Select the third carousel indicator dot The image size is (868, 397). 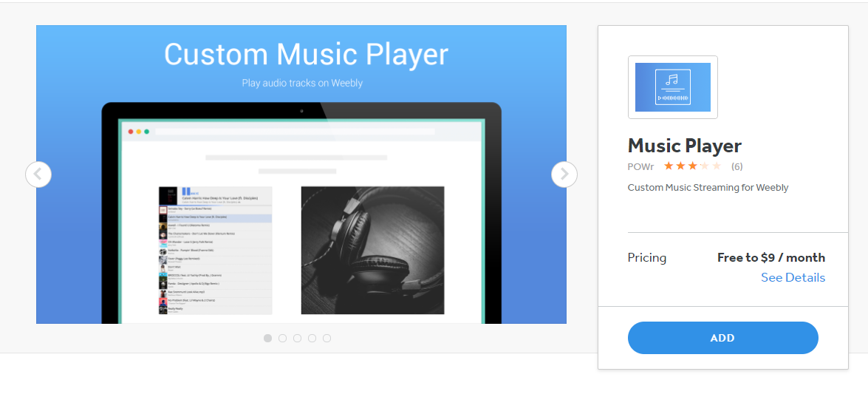click(x=297, y=338)
